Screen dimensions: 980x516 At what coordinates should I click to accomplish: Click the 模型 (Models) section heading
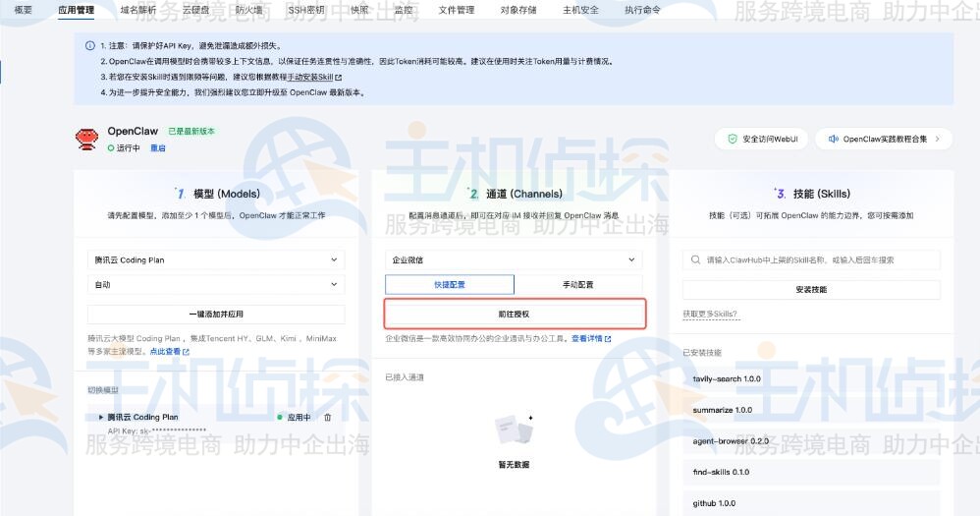click(226, 194)
